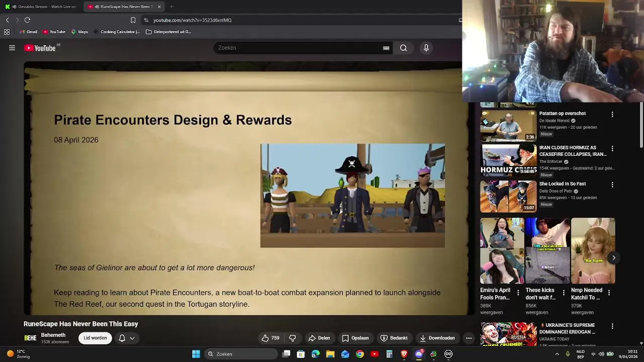
Task: Open options for Ukraine's Supreme Dominance video
Action: [x=612, y=326]
